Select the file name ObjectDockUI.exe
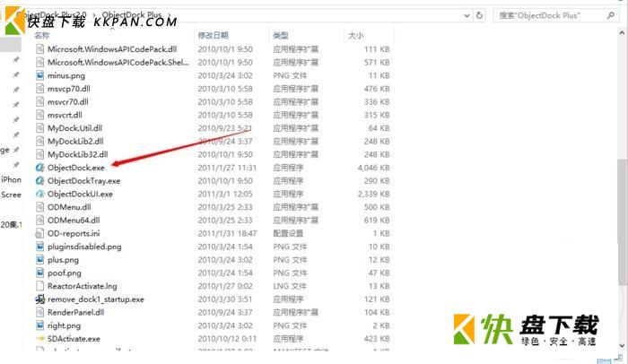 point(80,195)
